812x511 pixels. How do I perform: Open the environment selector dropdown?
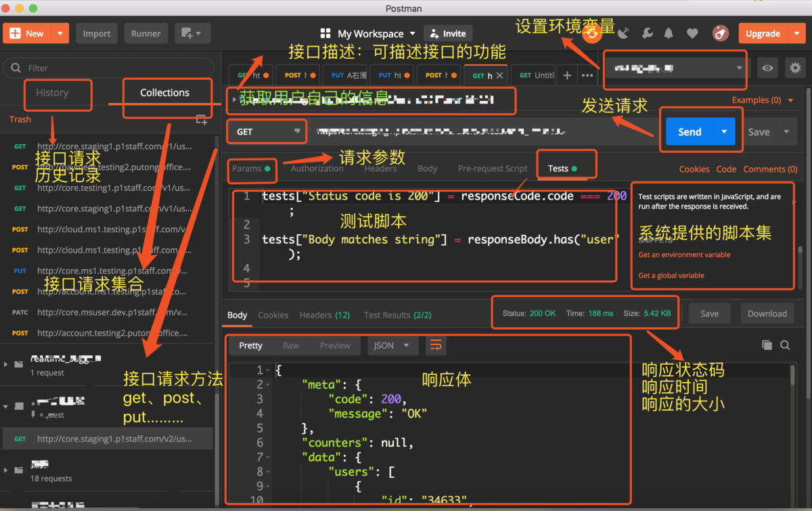pyautogui.click(x=675, y=68)
